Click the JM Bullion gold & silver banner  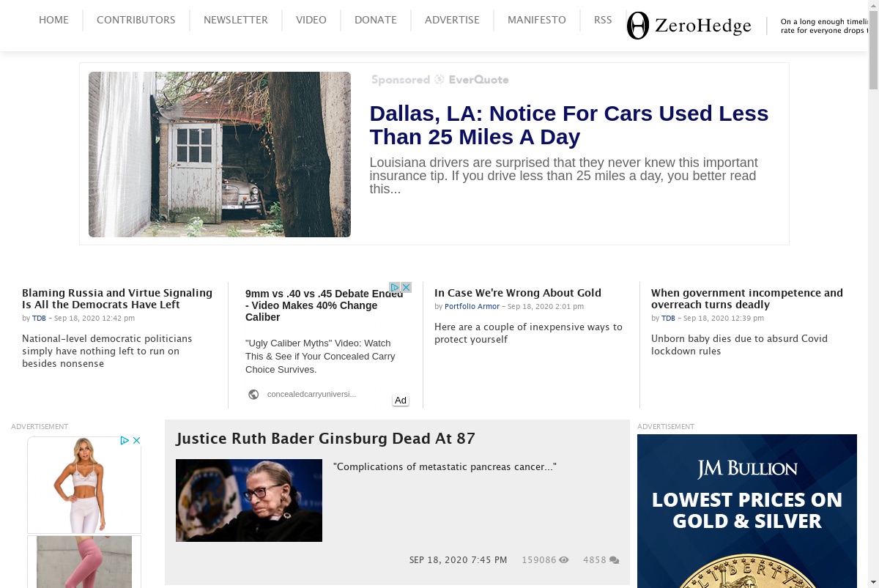click(747, 511)
